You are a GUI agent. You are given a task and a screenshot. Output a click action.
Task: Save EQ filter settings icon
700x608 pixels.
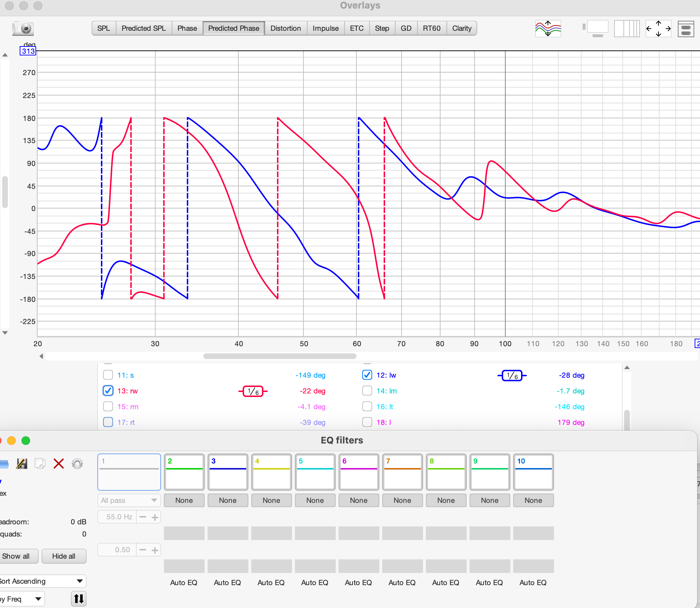(22, 464)
